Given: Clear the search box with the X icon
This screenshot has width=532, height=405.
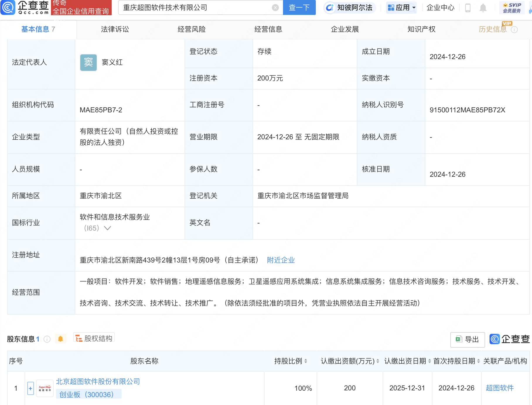Looking at the screenshot, I should 275,8.
